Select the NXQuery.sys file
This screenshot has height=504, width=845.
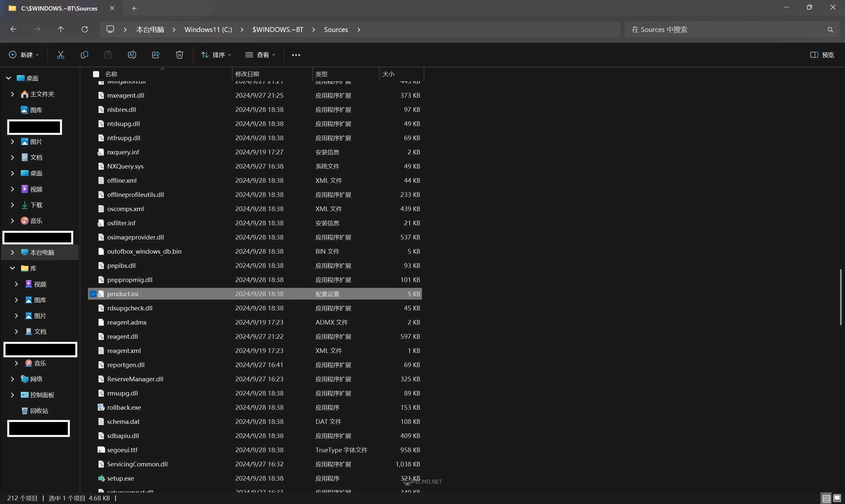pyautogui.click(x=255, y=167)
